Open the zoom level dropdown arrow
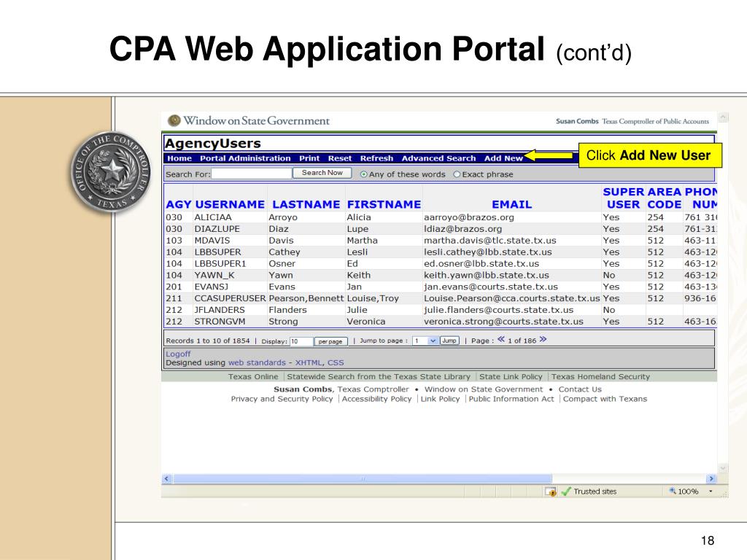The image size is (747, 560). pyautogui.click(x=711, y=491)
